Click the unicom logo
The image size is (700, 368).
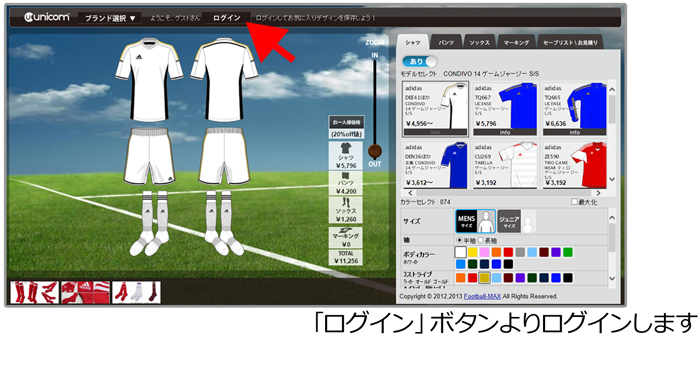[46, 17]
